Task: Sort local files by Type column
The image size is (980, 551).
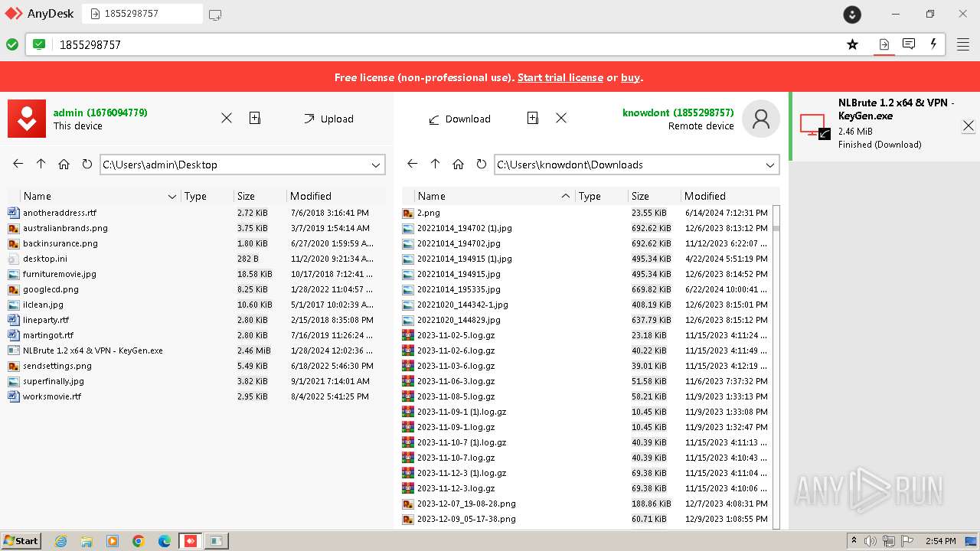Action: point(195,196)
